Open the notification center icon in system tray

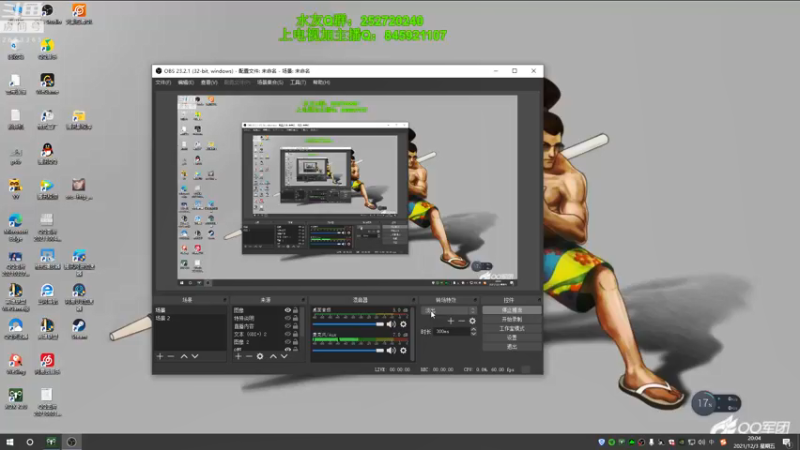(x=787, y=442)
